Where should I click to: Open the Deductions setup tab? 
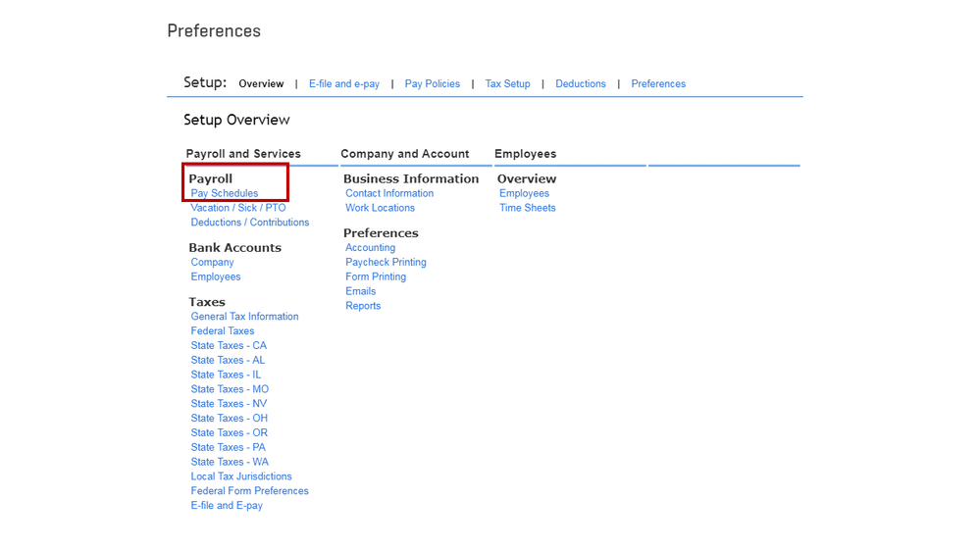coord(581,84)
